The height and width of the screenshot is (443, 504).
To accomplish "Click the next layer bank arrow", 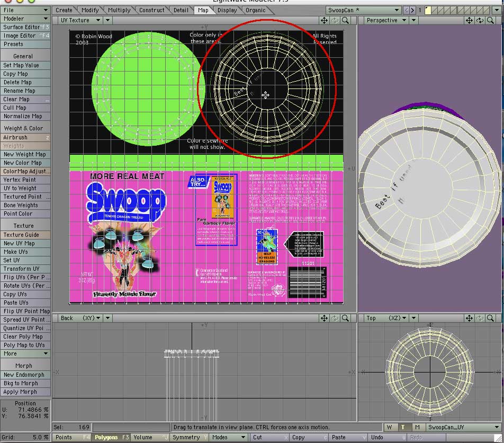I will [412, 10].
